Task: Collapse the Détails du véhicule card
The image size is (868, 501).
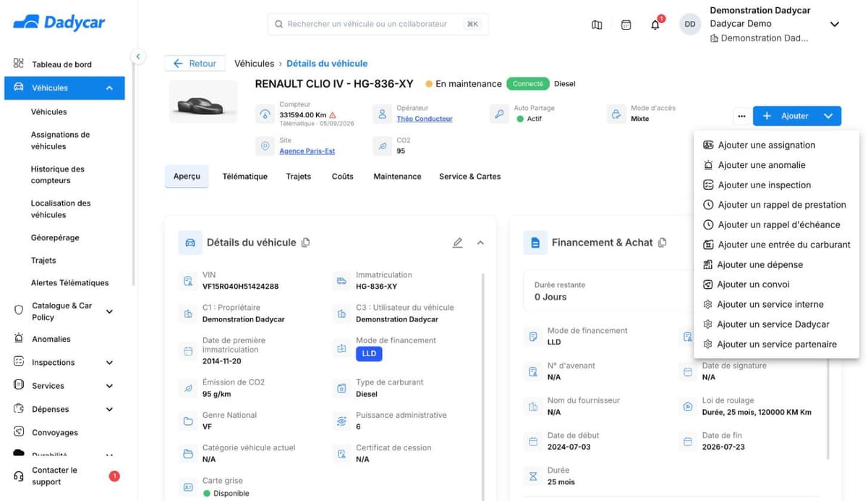Action: [x=480, y=243]
